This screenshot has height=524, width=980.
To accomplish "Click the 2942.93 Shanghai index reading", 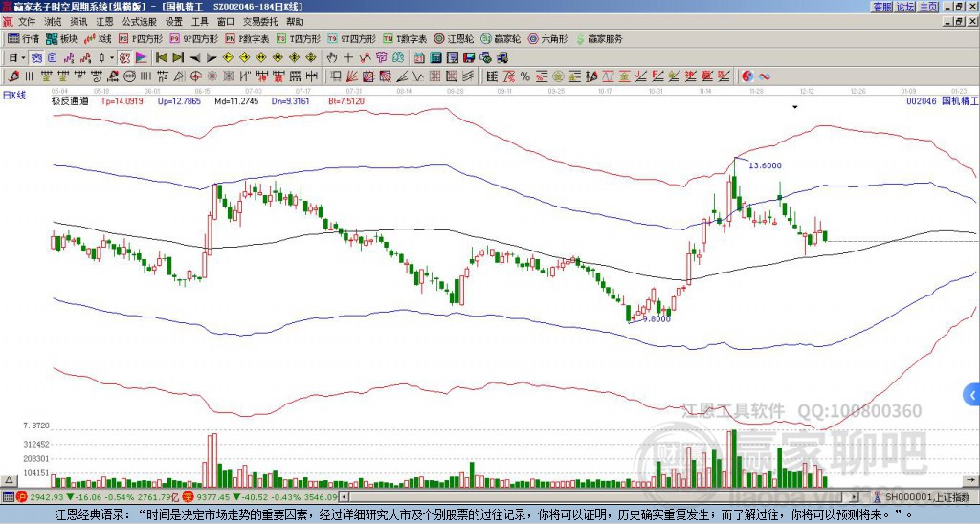I will tap(46, 497).
